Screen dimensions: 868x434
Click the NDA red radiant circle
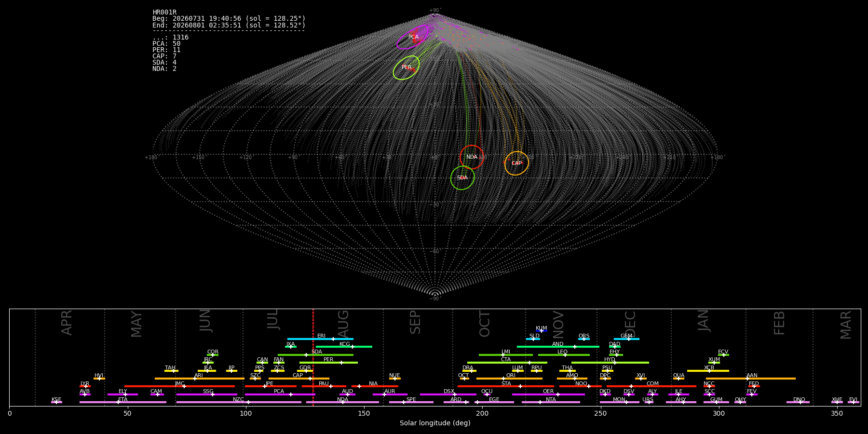coord(472,157)
